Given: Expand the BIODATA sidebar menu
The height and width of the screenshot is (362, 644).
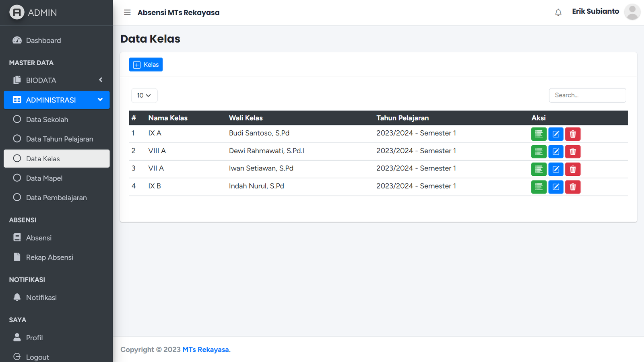Looking at the screenshot, I should point(56,80).
